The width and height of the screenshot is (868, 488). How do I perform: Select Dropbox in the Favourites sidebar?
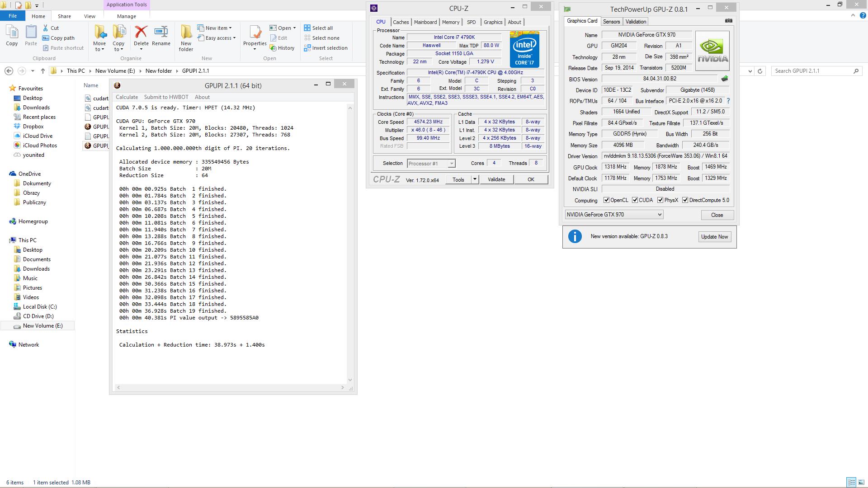click(x=33, y=127)
